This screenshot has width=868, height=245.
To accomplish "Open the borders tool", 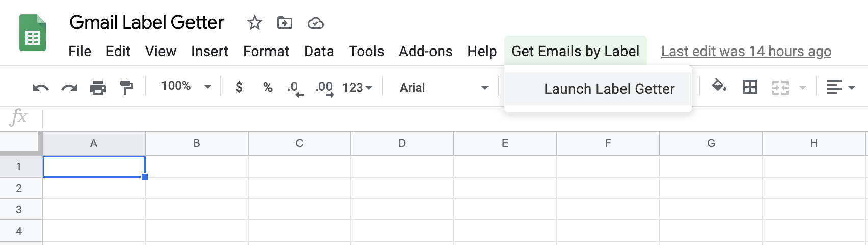I will pyautogui.click(x=749, y=87).
